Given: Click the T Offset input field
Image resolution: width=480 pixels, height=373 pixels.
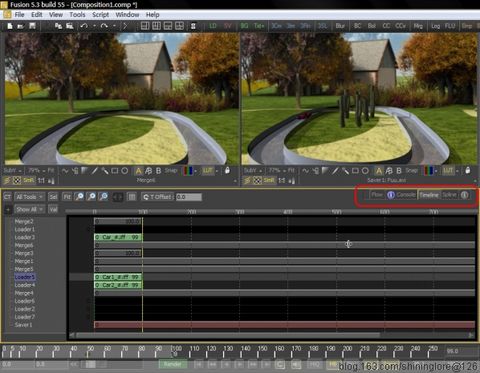Looking at the screenshot, I should point(189,197).
